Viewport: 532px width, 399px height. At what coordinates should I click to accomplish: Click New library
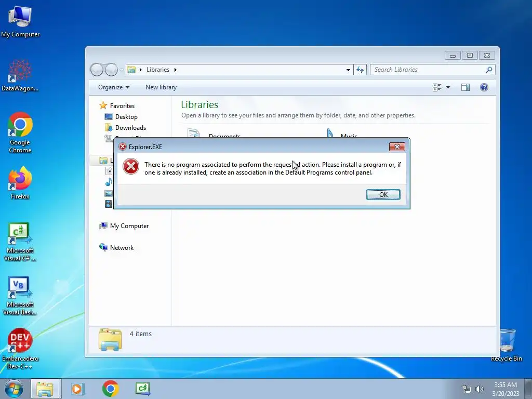(x=161, y=87)
